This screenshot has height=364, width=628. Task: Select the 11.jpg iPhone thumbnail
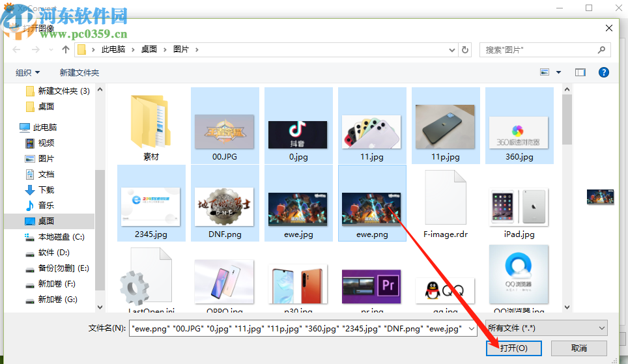pos(372,132)
